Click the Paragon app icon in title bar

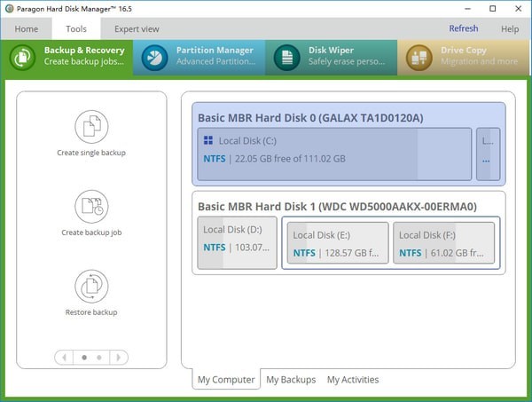(9, 9)
